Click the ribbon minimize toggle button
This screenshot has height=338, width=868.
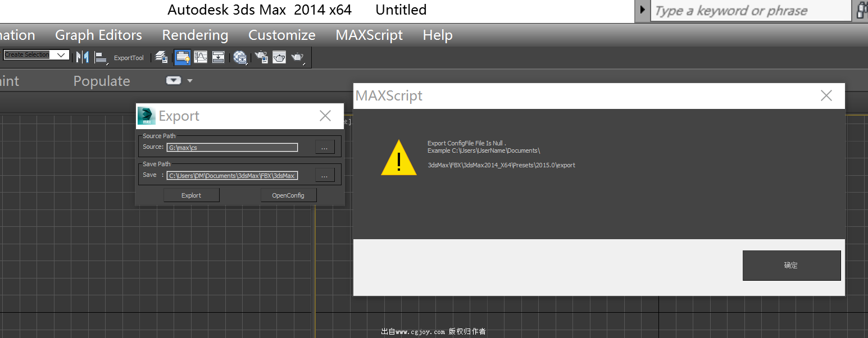[174, 80]
